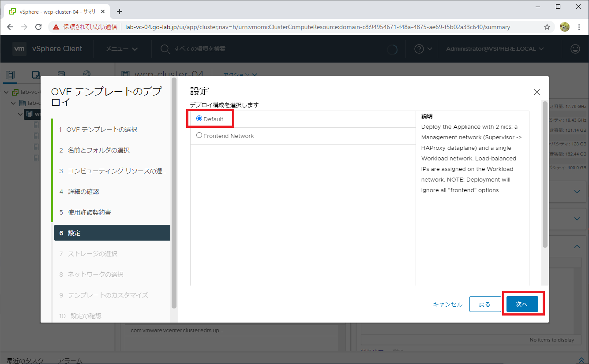
Task: Click the browser address bar URL
Action: pos(318,27)
